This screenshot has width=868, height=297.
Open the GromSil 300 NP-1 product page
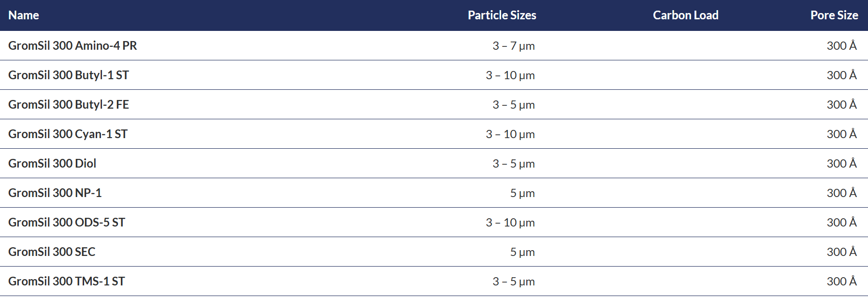(x=55, y=193)
